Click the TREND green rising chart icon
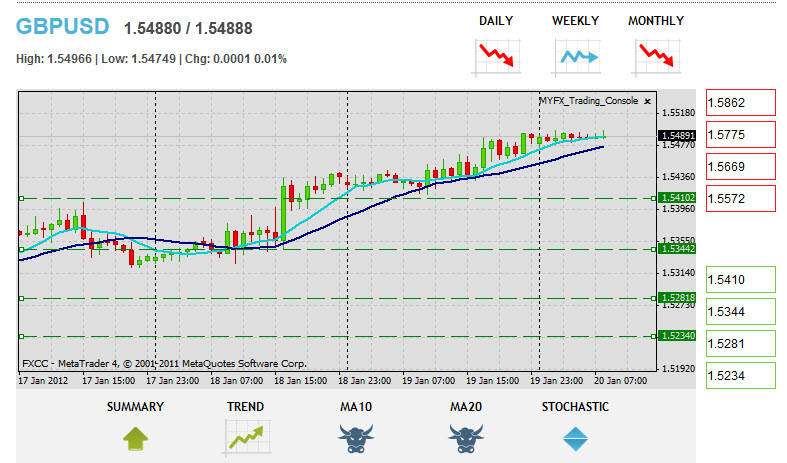Viewport: 787px width, 463px height. tap(247, 438)
